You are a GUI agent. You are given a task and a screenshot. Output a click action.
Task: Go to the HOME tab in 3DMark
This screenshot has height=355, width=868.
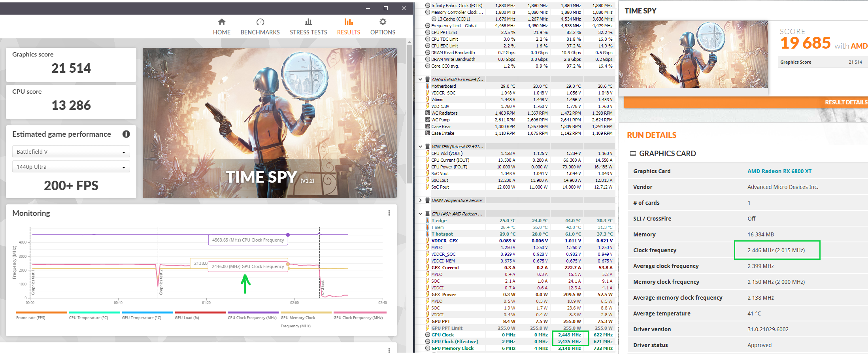222,26
